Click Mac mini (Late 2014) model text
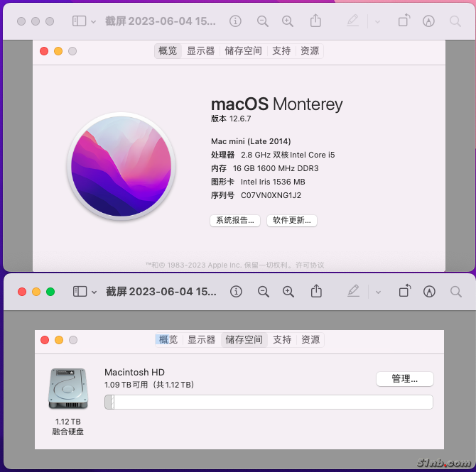 [251, 141]
